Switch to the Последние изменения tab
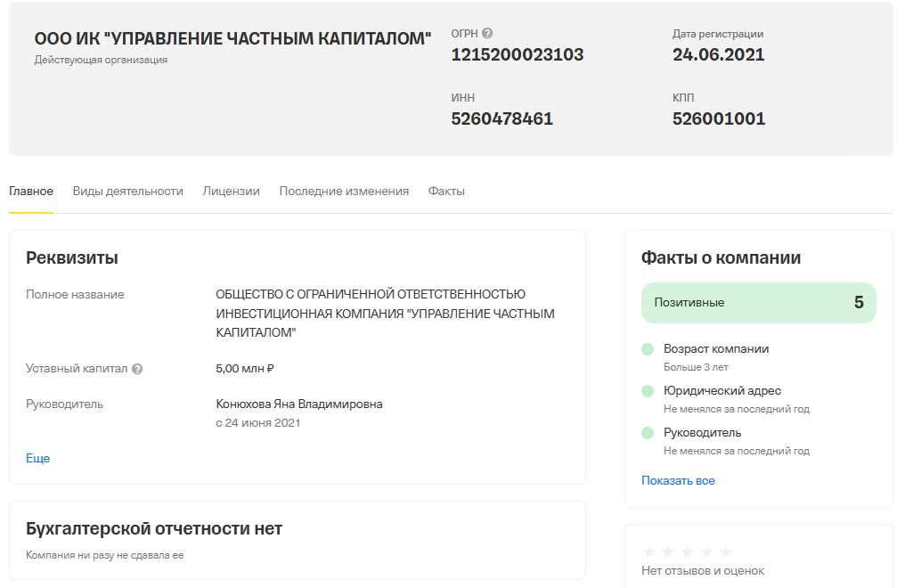The width and height of the screenshot is (913, 588). pyautogui.click(x=344, y=191)
